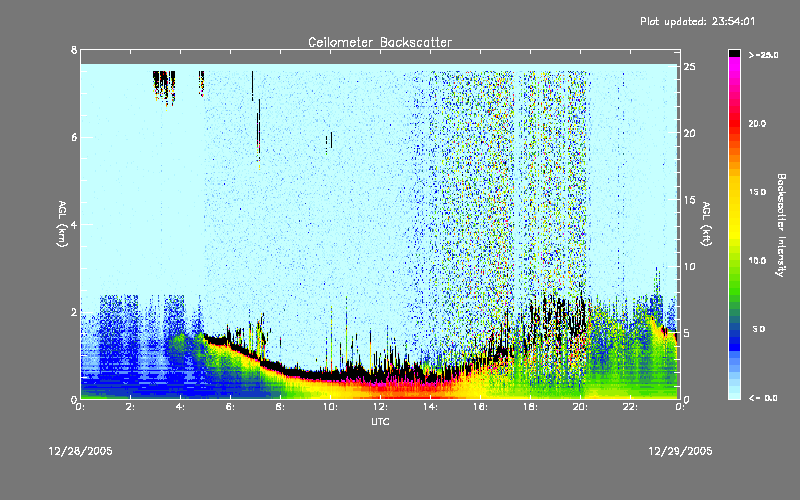
Task: Click the '20.0' colorbar tick label
Action: coord(757,123)
